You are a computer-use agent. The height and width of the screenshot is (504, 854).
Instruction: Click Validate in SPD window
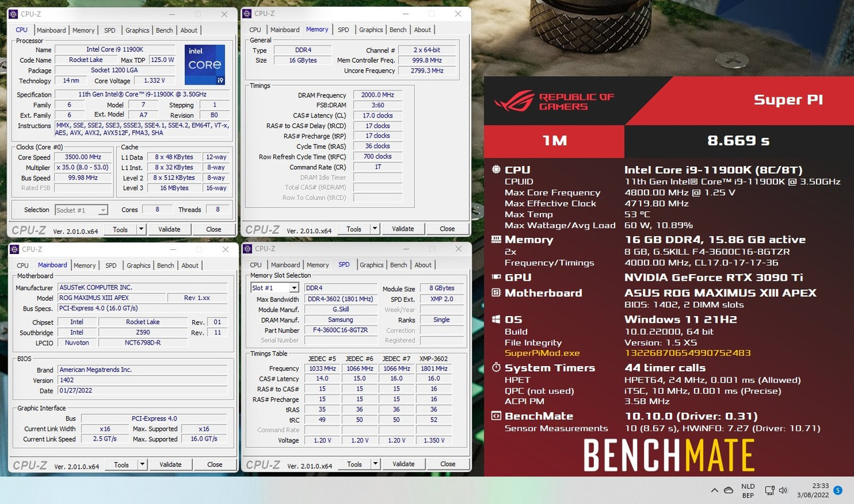click(x=404, y=464)
